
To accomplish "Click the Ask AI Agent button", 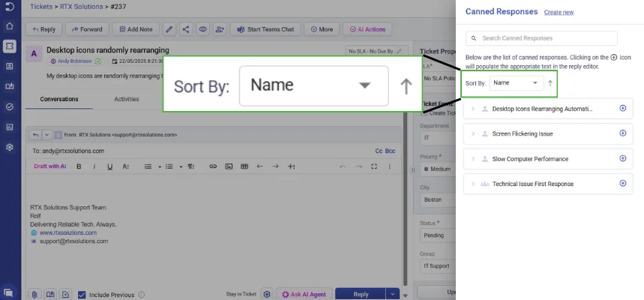I will (304, 294).
